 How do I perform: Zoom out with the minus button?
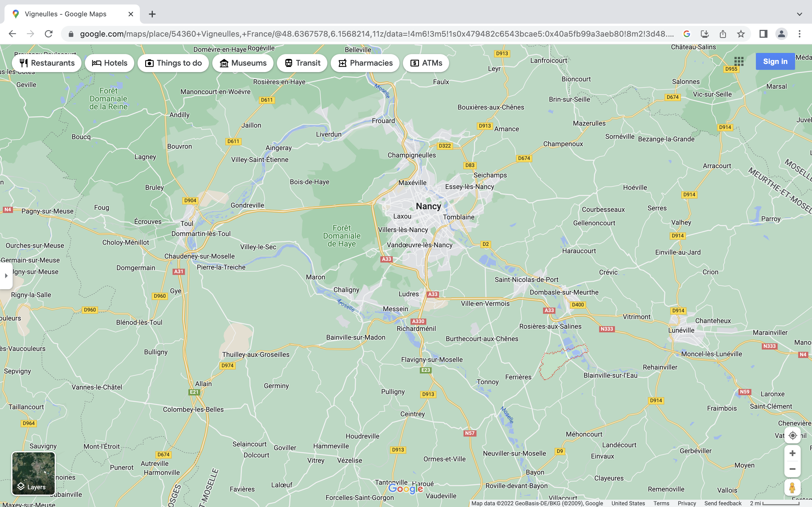pyautogui.click(x=792, y=469)
